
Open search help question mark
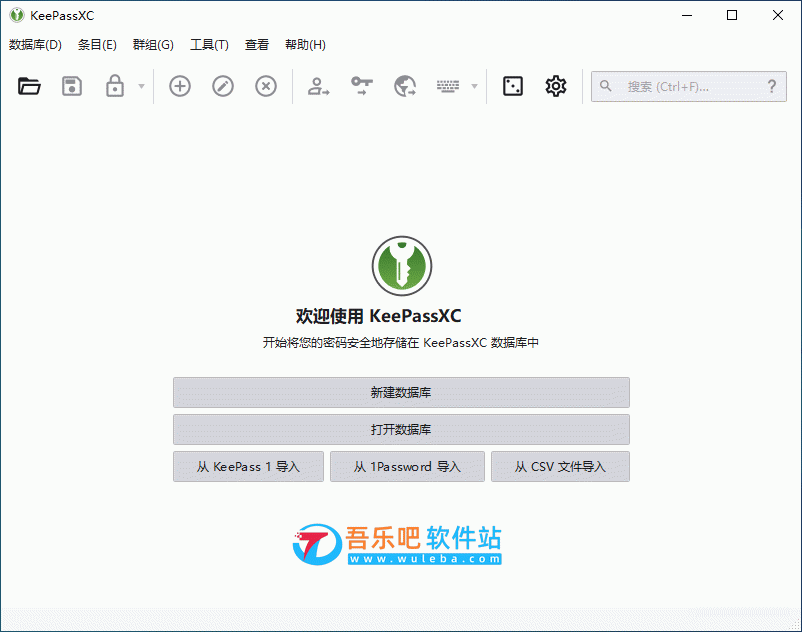click(x=772, y=86)
